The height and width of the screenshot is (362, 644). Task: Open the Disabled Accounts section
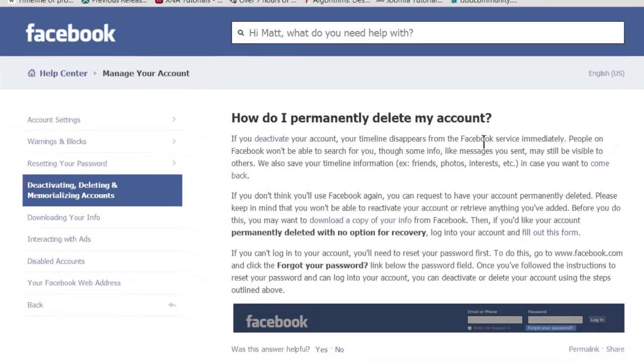click(56, 261)
